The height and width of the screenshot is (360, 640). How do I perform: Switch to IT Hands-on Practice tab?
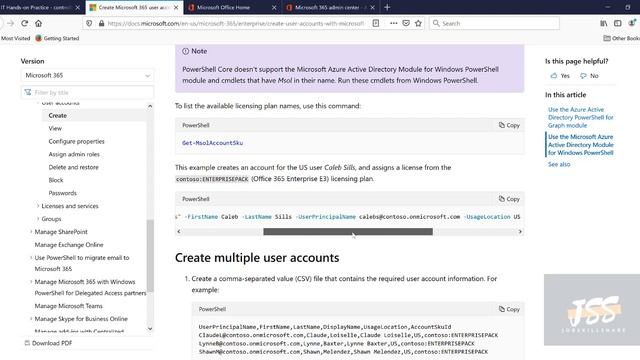[x=36, y=7]
